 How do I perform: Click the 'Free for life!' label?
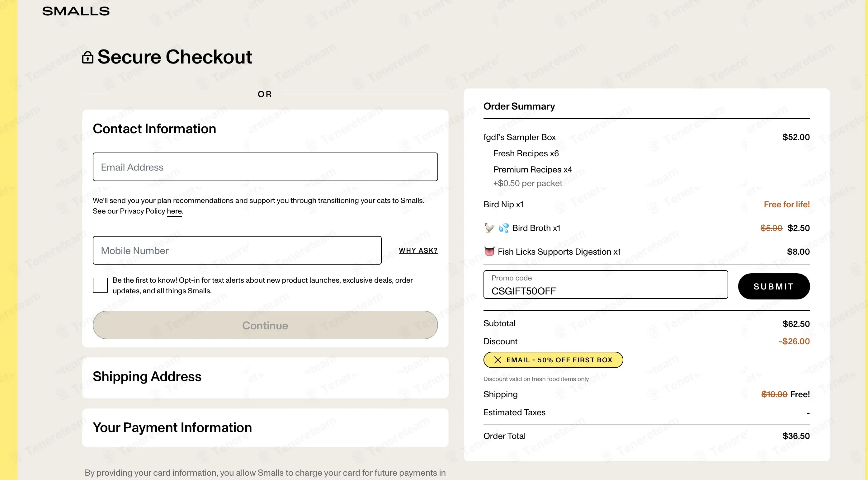point(786,205)
